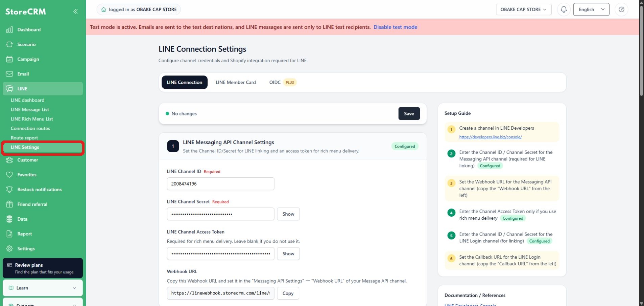644x306 pixels.
Task: Click the notification bell in header
Action: [564, 9]
